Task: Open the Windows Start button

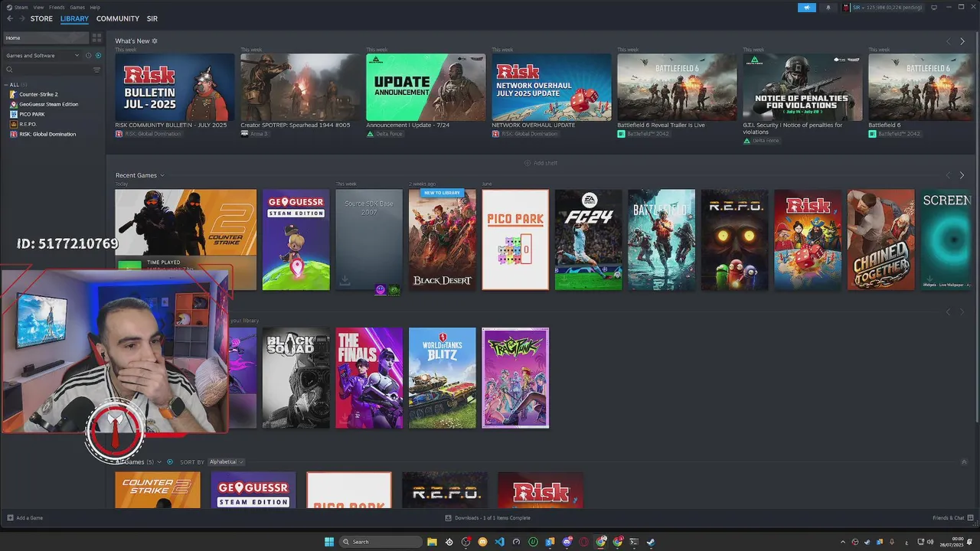Action: coord(329,542)
